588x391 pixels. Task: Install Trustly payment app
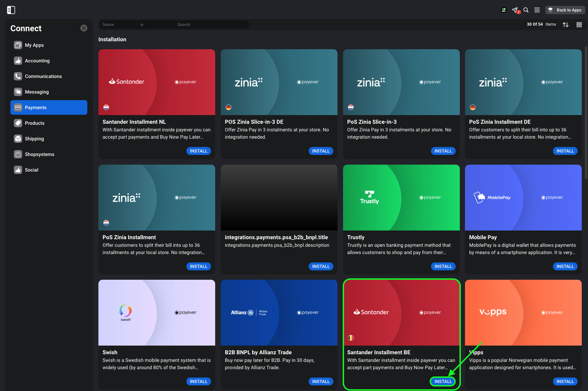[443, 267]
